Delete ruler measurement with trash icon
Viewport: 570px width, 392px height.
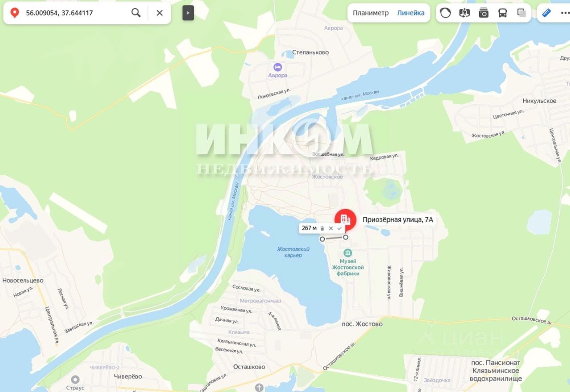click(322, 228)
